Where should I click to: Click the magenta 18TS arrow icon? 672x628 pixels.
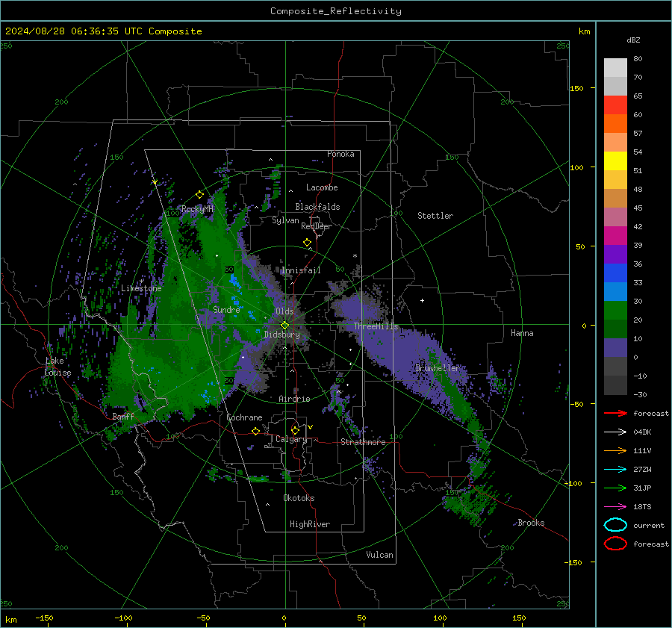click(615, 507)
